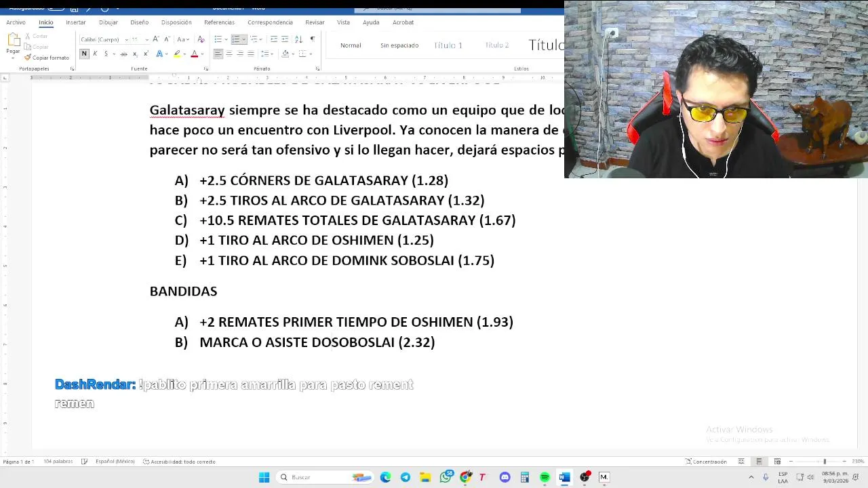Justify text alignment
This screenshot has height=488, width=868.
251,54
